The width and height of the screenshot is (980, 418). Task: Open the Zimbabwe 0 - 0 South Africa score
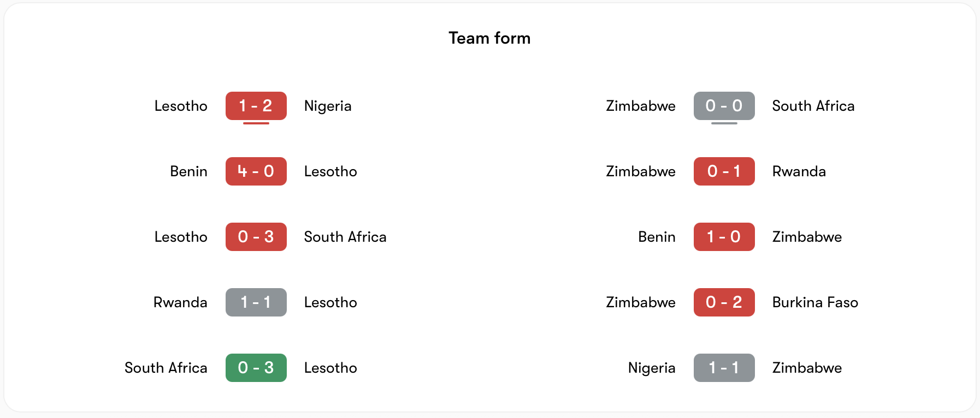tap(724, 106)
